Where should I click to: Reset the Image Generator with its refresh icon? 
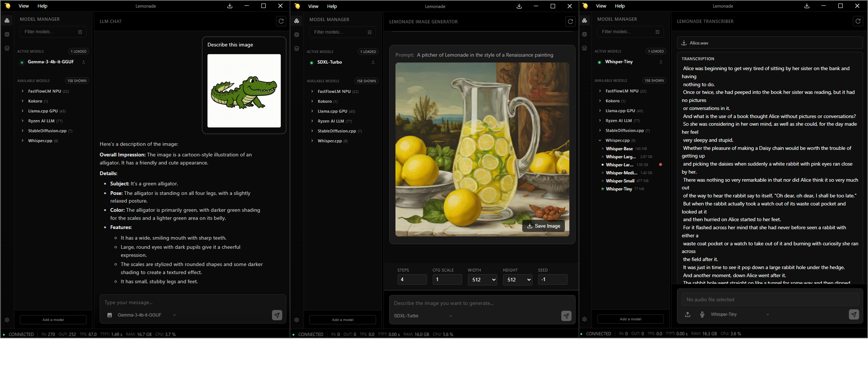[570, 22]
